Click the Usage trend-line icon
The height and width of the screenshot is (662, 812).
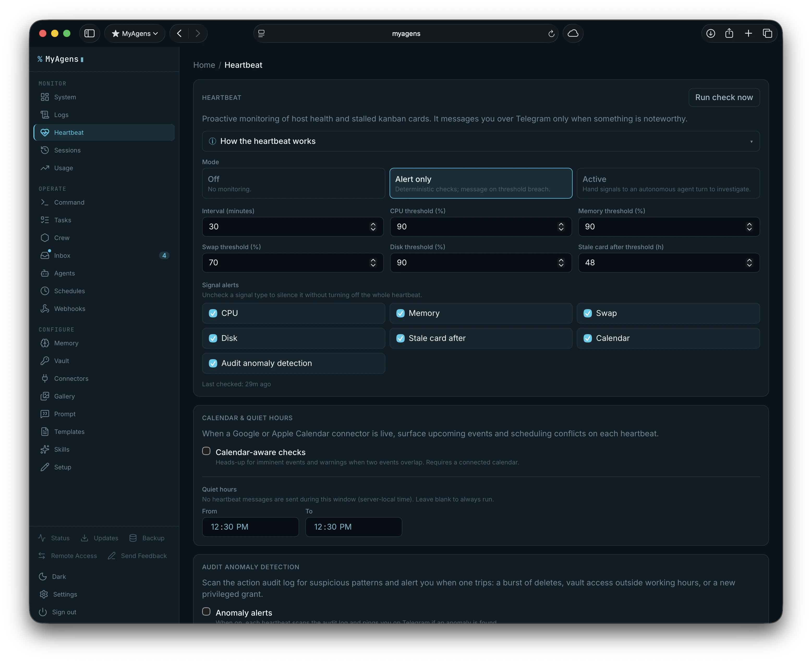[x=45, y=168]
